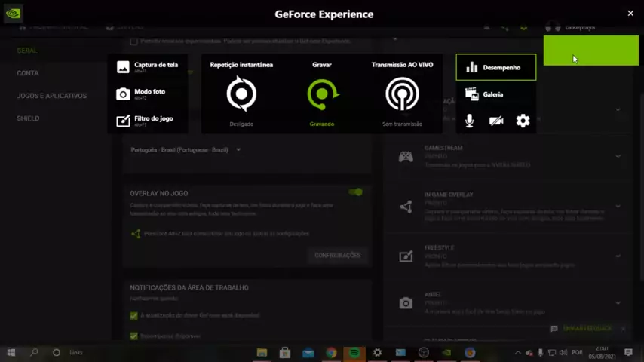The width and height of the screenshot is (644, 362).
Task: Click the Ansel camera icon
Action: 406,303
